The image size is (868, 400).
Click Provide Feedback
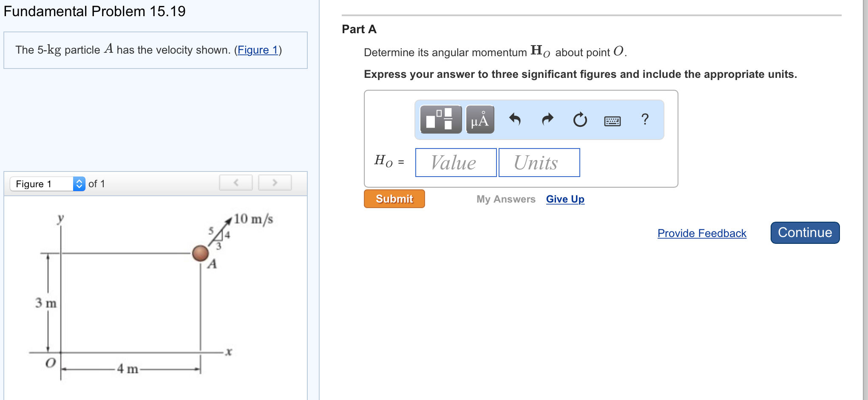[x=701, y=233]
